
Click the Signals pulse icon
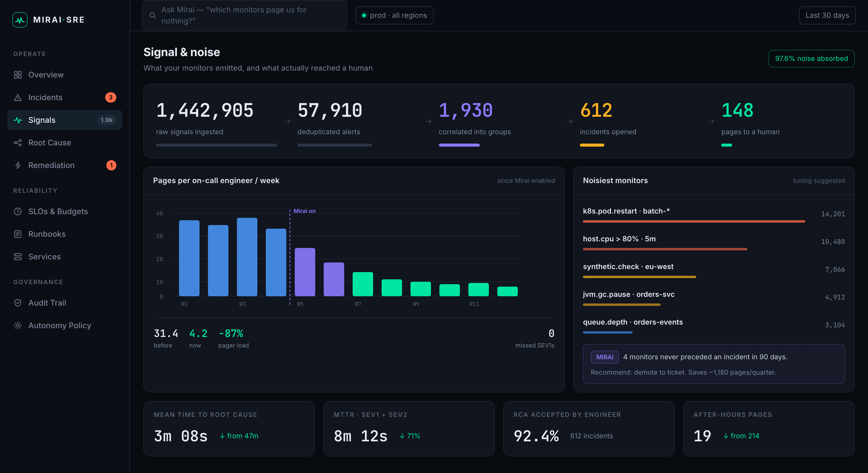(x=18, y=120)
